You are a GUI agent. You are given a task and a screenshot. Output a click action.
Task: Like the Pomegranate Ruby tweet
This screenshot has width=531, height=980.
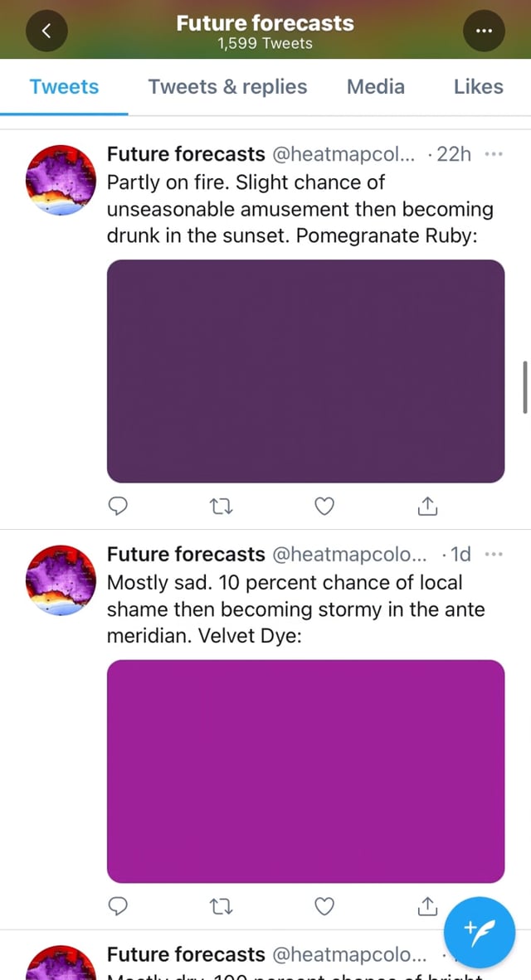324,506
